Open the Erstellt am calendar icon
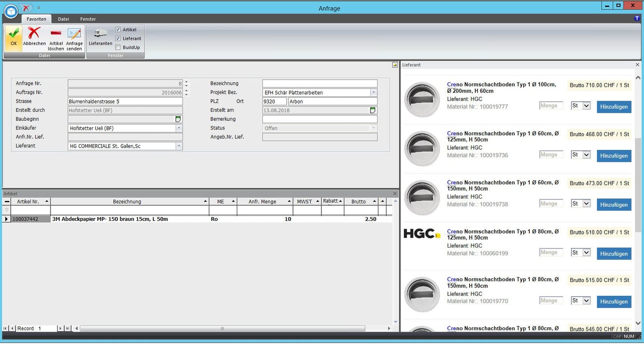The height and width of the screenshot is (344, 644). (373, 111)
